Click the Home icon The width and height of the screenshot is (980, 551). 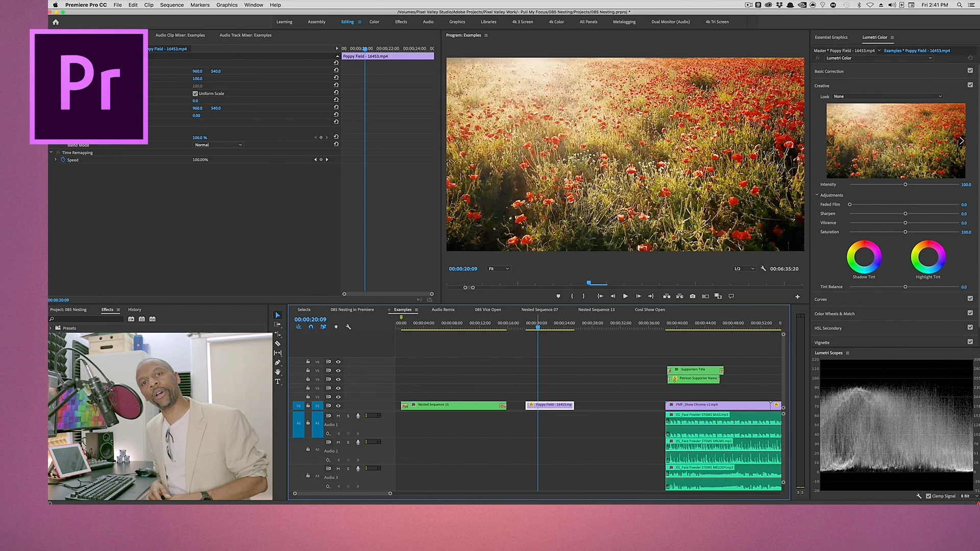[x=56, y=22]
